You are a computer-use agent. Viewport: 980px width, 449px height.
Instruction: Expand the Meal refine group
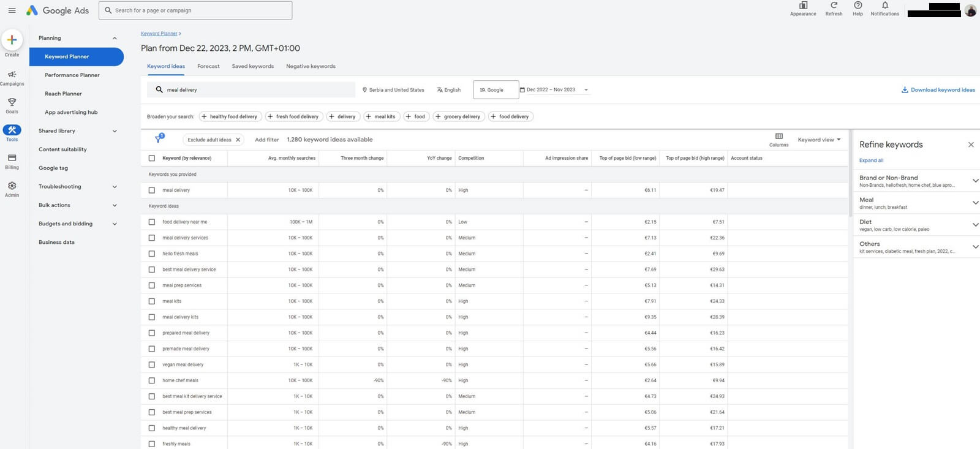pyautogui.click(x=975, y=203)
